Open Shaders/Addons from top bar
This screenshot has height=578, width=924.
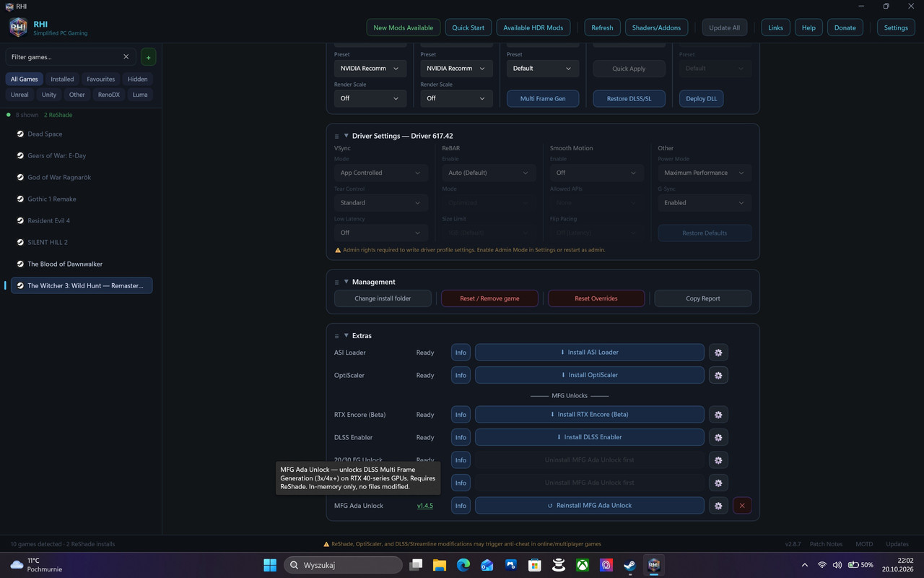[x=656, y=27]
